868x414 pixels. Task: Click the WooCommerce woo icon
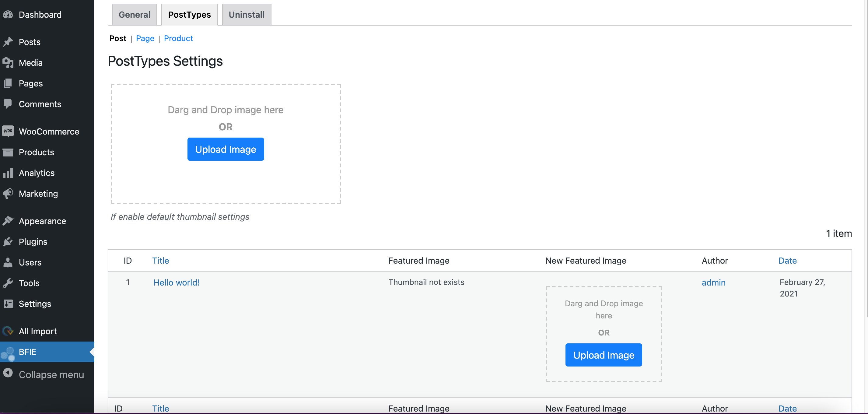[x=8, y=131]
